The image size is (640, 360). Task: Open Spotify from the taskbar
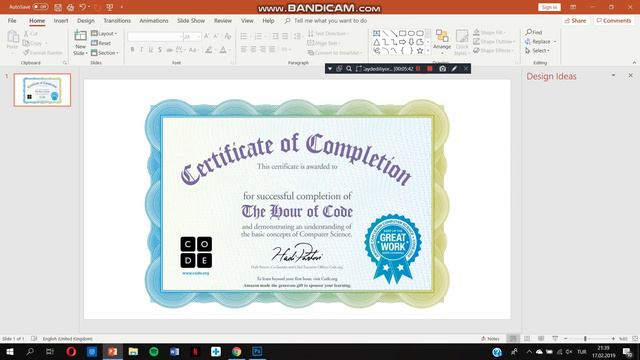point(154,351)
